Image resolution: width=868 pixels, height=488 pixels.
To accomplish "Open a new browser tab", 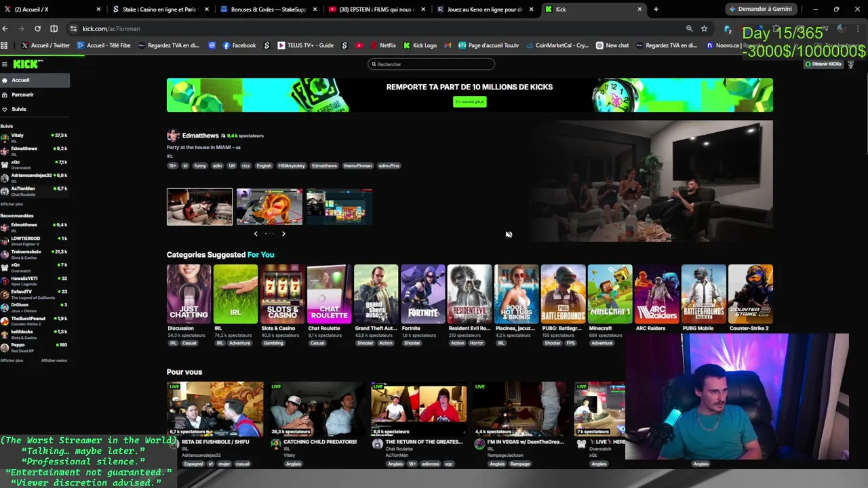I will pyautogui.click(x=656, y=9).
